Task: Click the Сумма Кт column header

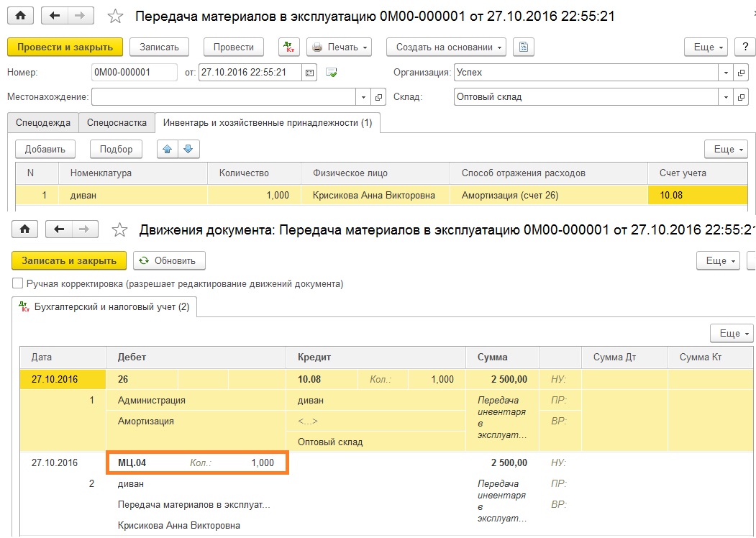Action: coord(710,357)
